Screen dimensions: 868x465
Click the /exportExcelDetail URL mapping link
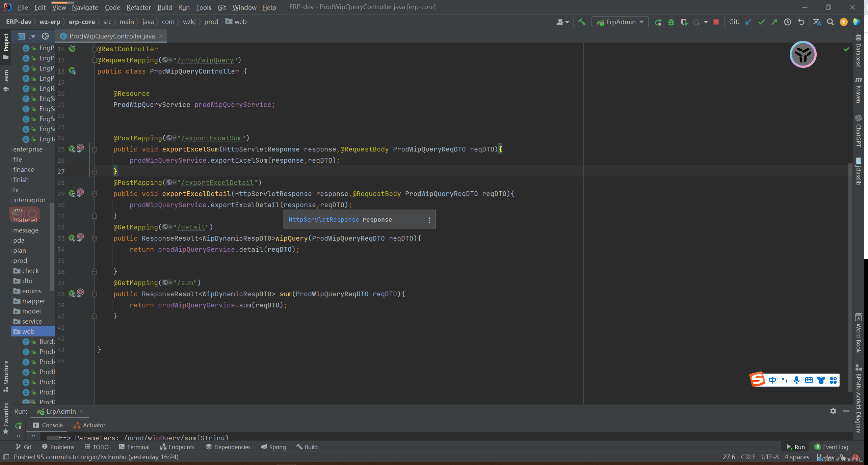click(217, 183)
